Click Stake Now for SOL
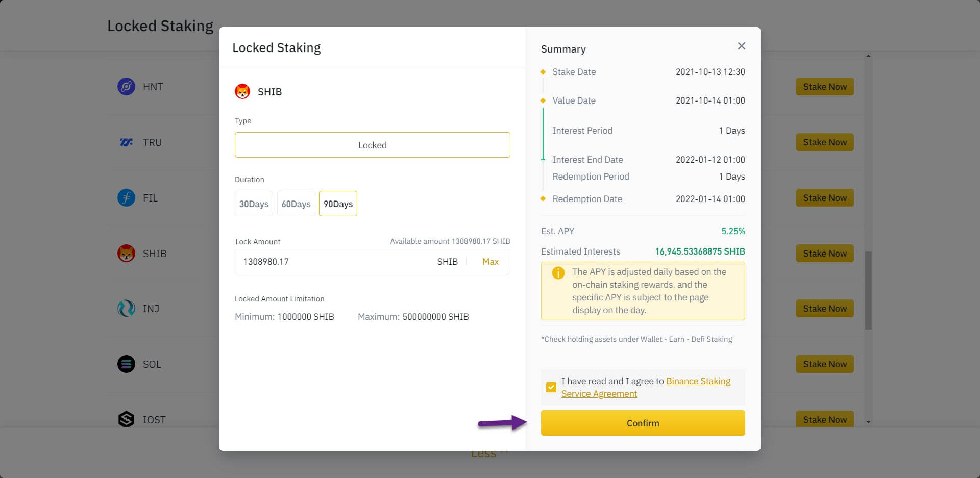This screenshot has height=478, width=980. coord(825,364)
